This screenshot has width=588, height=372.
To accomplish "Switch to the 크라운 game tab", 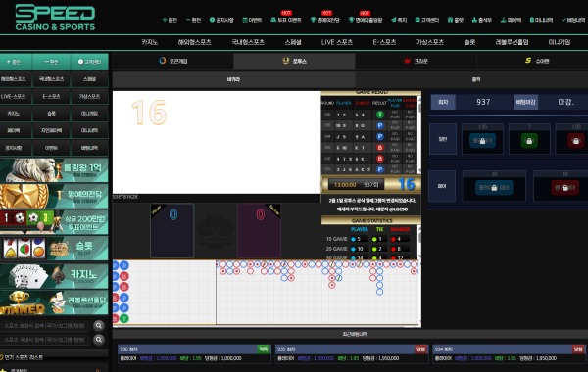I will 416,61.
